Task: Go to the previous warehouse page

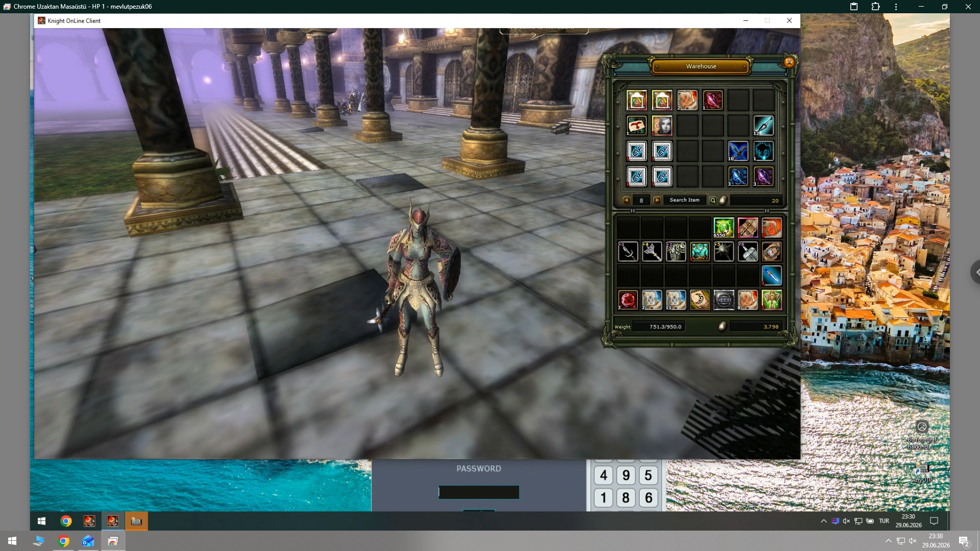Action: point(626,200)
